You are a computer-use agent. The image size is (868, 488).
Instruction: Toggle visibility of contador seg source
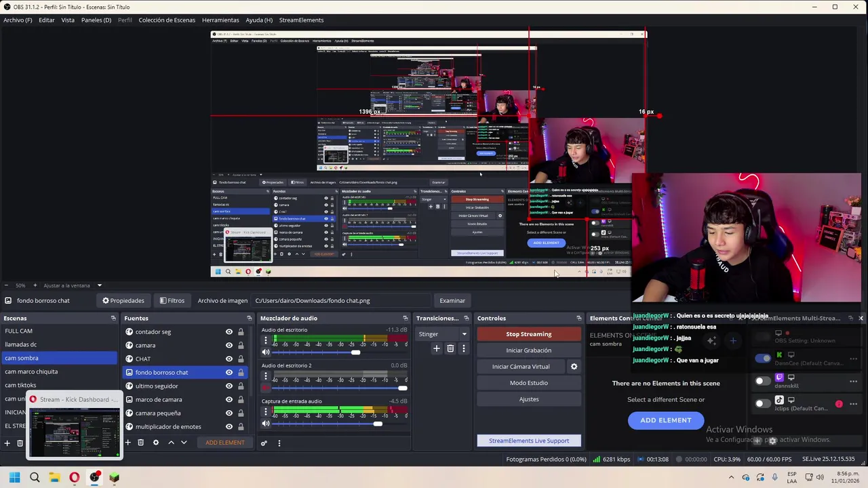(x=229, y=331)
